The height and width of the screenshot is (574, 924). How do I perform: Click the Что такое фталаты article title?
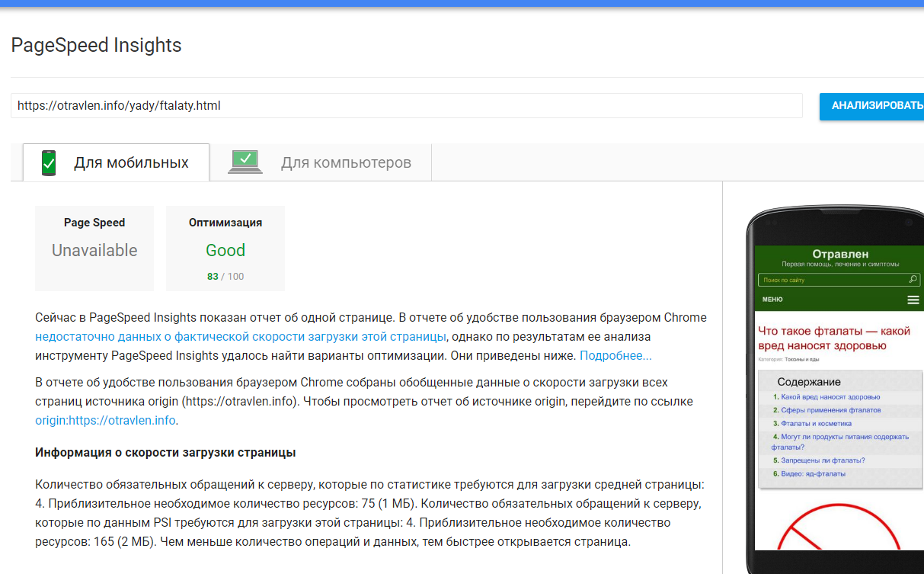click(834, 338)
